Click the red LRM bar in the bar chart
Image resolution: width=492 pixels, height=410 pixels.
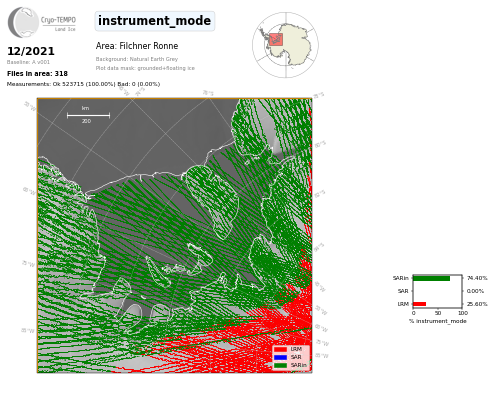coord(420,304)
